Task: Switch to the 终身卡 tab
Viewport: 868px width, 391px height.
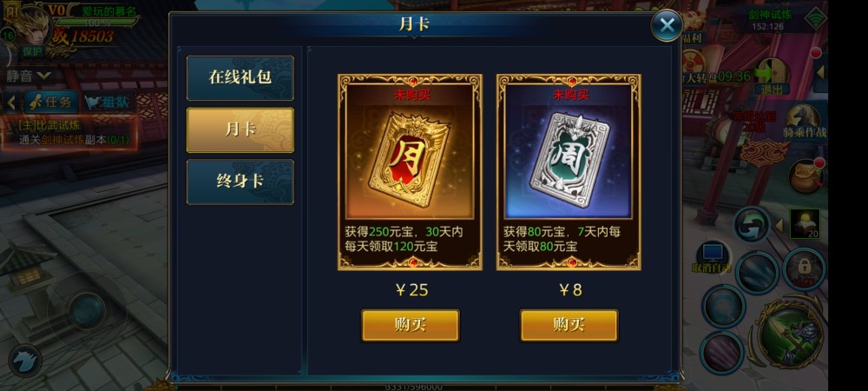Action: pyautogui.click(x=240, y=182)
